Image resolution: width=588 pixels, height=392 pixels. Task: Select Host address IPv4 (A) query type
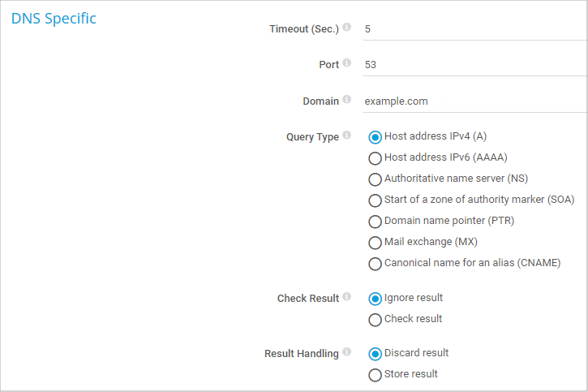click(375, 137)
